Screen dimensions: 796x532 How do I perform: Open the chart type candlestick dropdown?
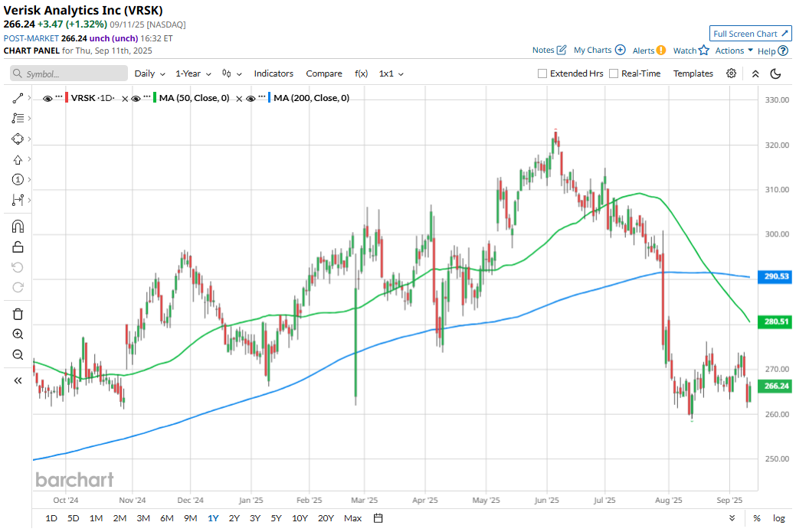(231, 73)
